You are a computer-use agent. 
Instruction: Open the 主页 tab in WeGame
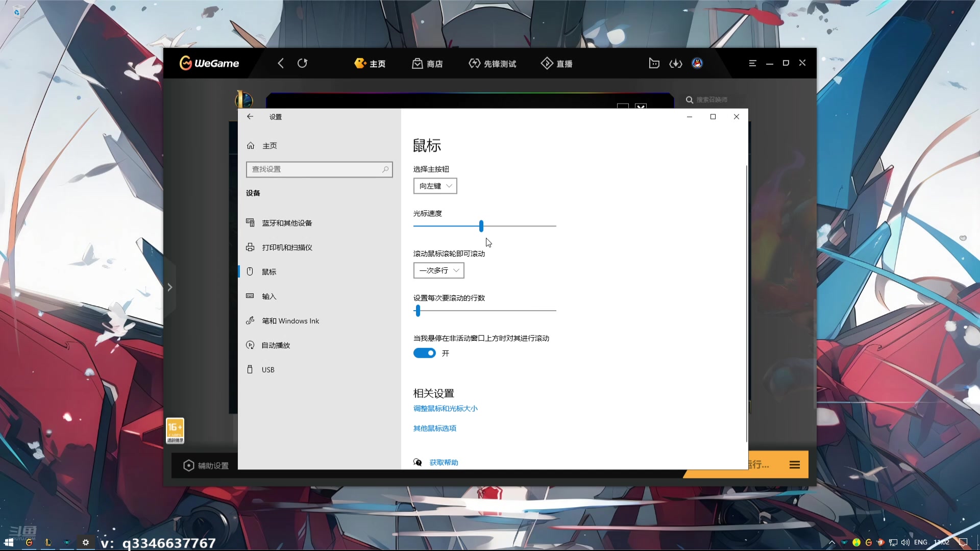[x=370, y=63]
